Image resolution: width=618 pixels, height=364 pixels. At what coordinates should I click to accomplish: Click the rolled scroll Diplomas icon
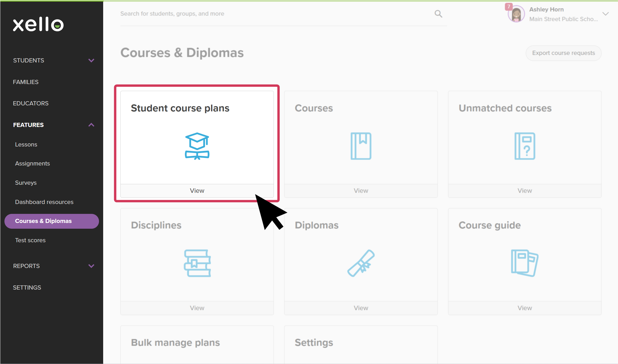coord(361,263)
